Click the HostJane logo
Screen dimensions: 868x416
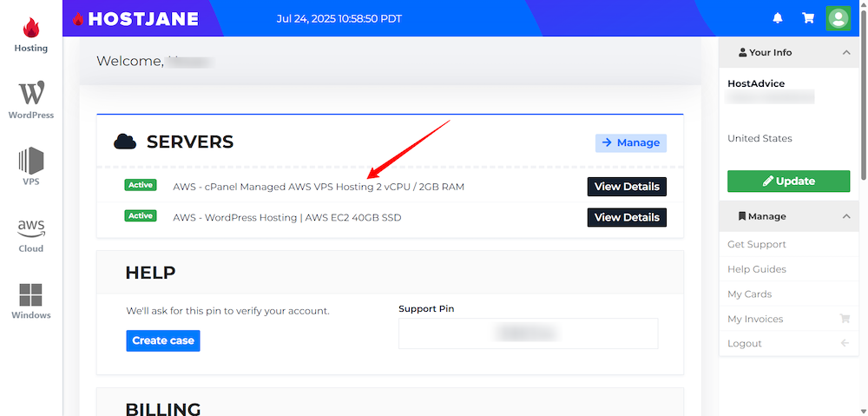click(x=135, y=19)
